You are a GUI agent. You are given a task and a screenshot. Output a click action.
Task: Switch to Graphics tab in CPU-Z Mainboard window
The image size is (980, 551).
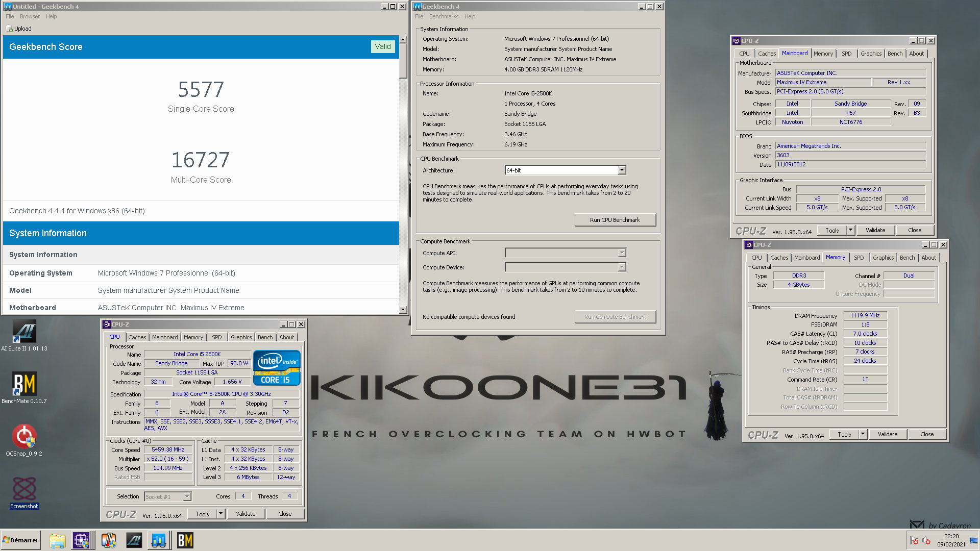[x=871, y=54]
